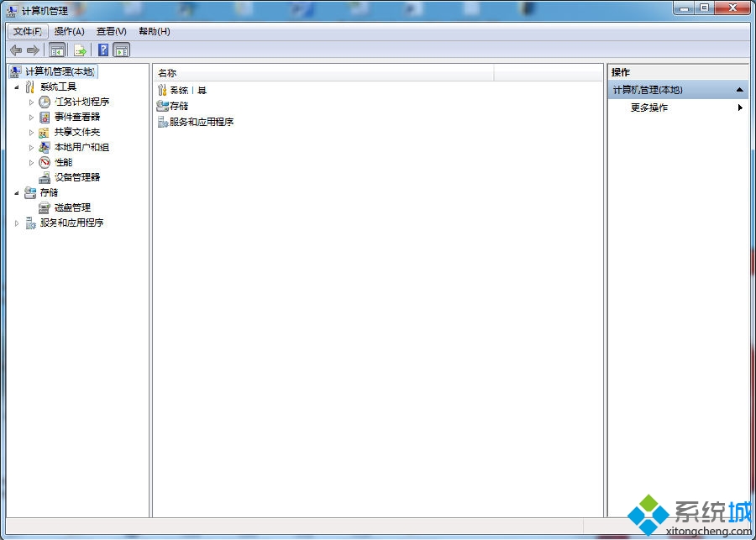Image resolution: width=756 pixels, height=540 pixels.
Task: Click the 操作 pane title
Action: click(621, 72)
